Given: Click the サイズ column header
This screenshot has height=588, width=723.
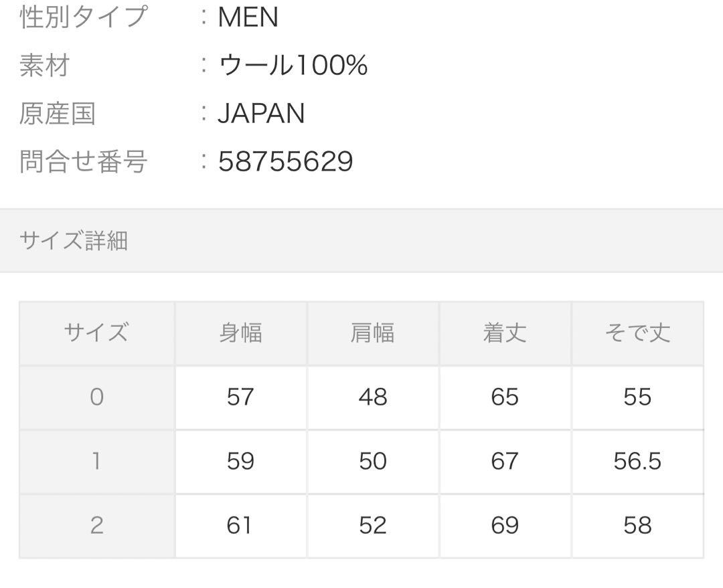Looking at the screenshot, I should point(97,333).
